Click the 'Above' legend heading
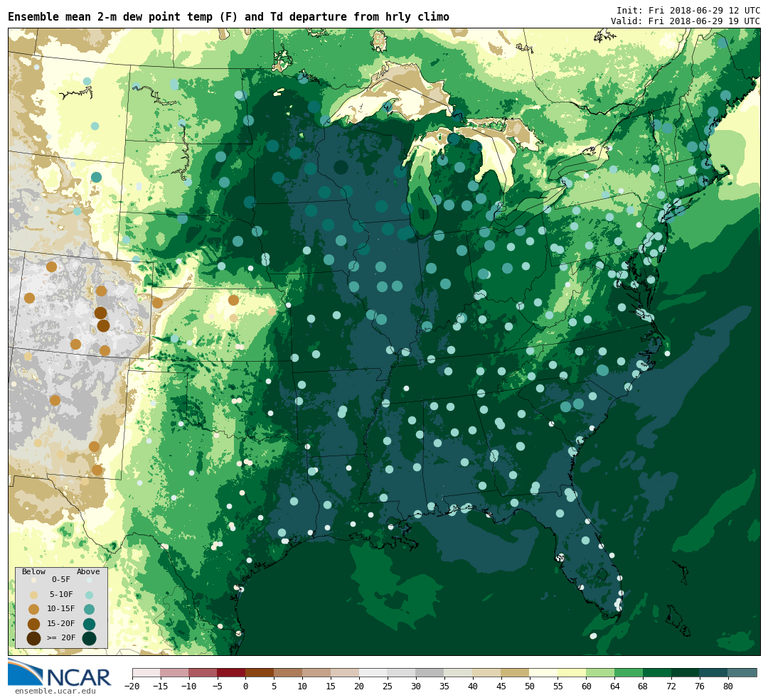The height and width of the screenshot is (700, 768). [88, 571]
